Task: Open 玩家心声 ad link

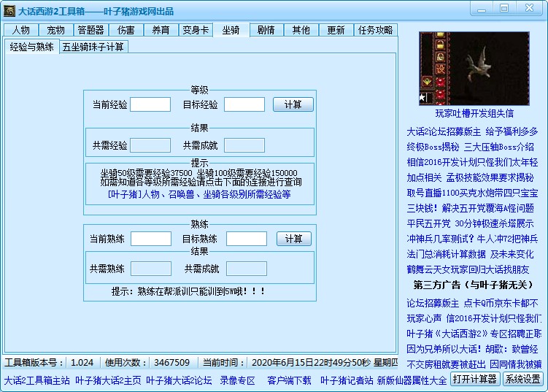Action: (474, 318)
